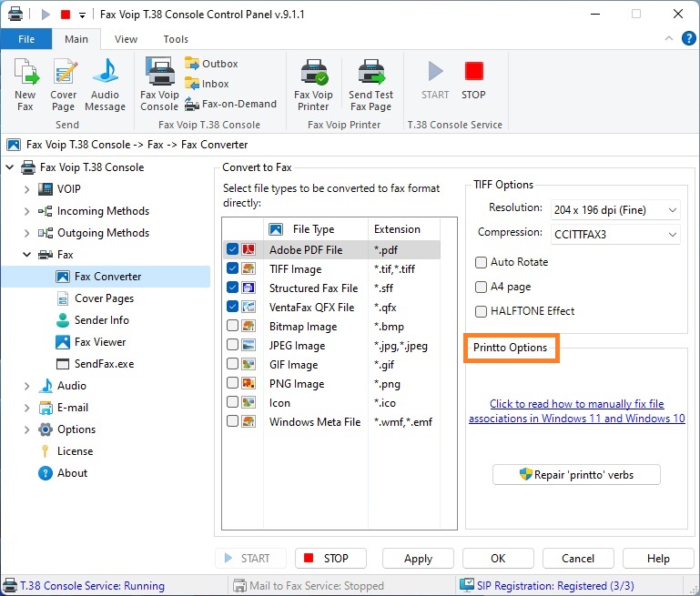700x596 pixels.
Task: Uncheck TIFF Image file type
Action: pos(232,268)
